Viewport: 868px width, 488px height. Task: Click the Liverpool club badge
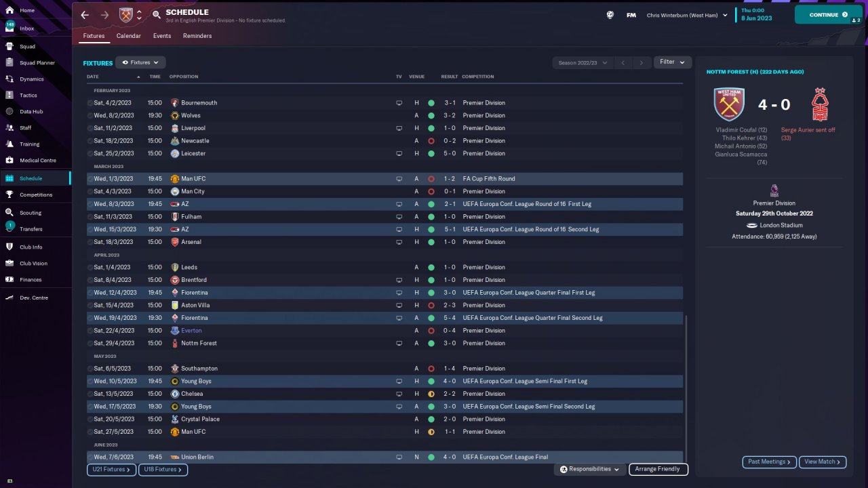pyautogui.click(x=175, y=128)
